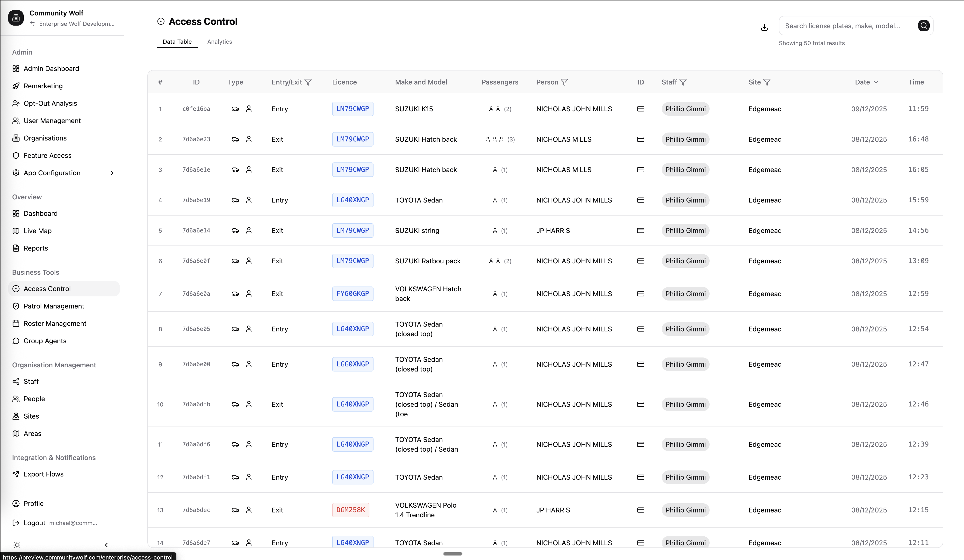Click the red DGM258K licence plate
This screenshot has width=964, height=560.
pyautogui.click(x=350, y=510)
